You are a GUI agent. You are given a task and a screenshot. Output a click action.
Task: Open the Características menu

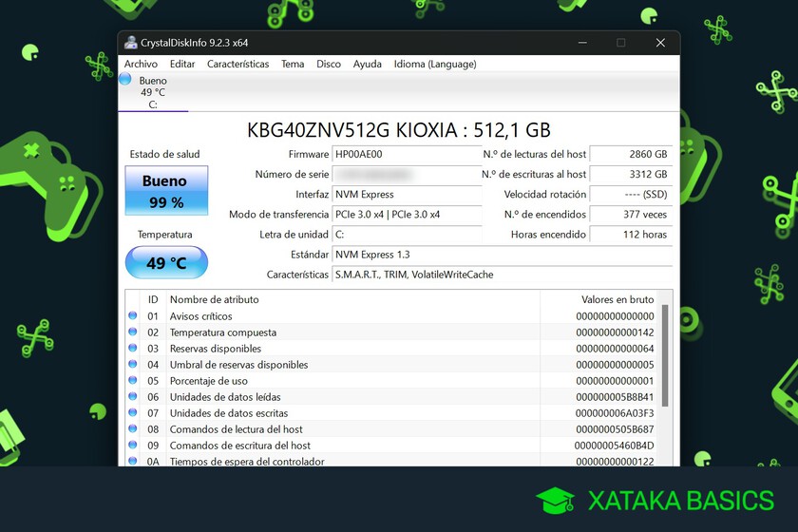click(237, 65)
